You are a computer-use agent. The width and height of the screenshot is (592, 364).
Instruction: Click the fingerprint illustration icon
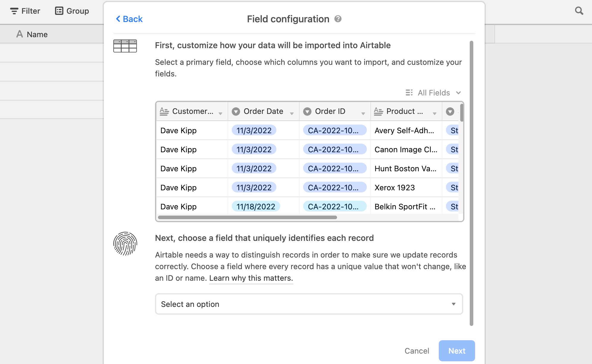pyautogui.click(x=125, y=244)
